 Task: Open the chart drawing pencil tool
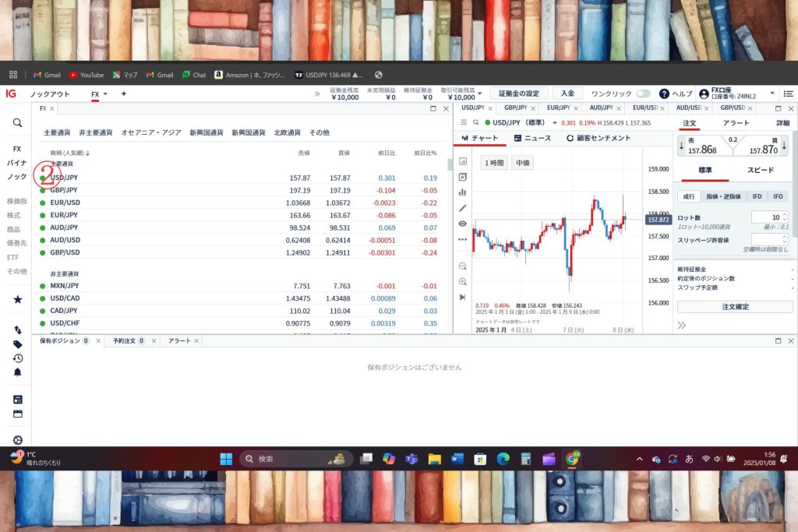(463, 208)
